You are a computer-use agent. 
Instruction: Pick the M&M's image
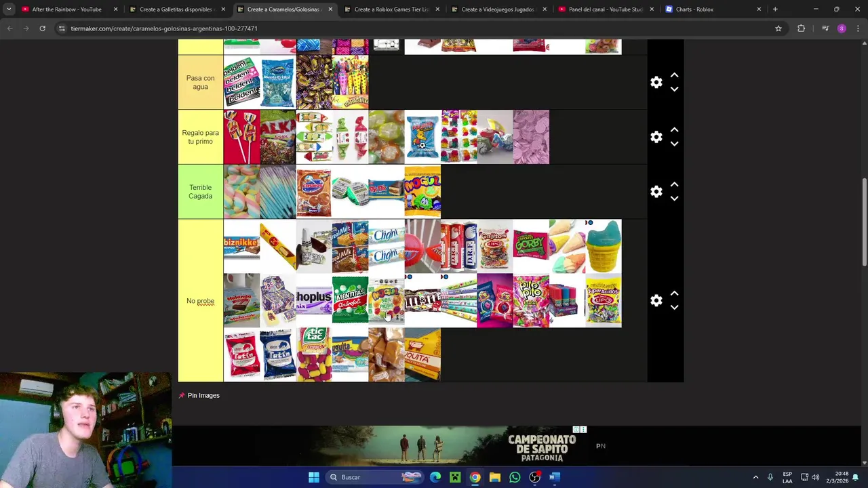pyautogui.click(x=422, y=300)
